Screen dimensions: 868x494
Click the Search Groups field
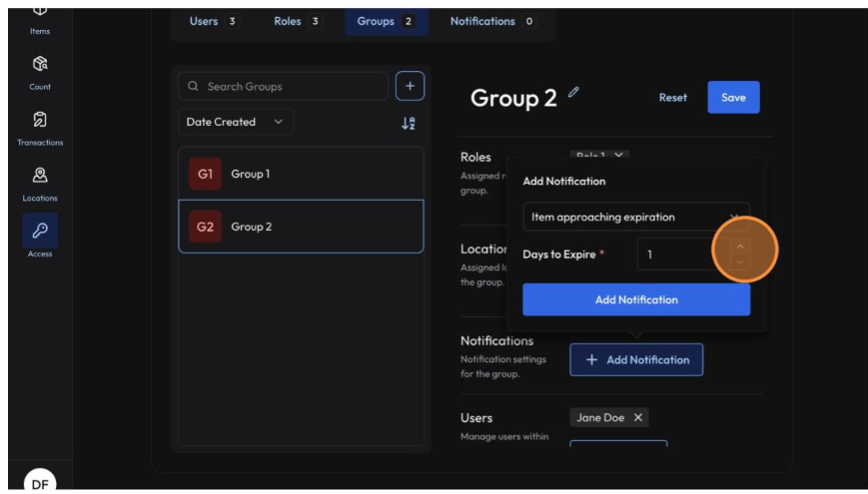click(x=283, y=86)
